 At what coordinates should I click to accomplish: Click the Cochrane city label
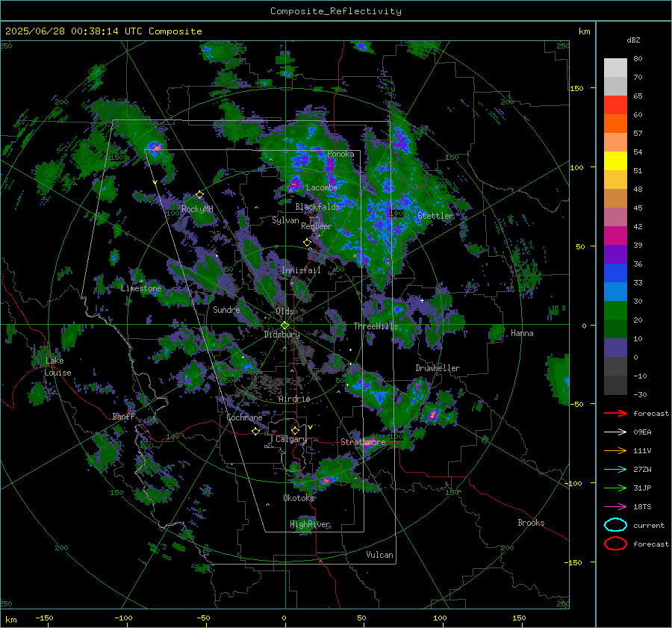coord(244,417)
